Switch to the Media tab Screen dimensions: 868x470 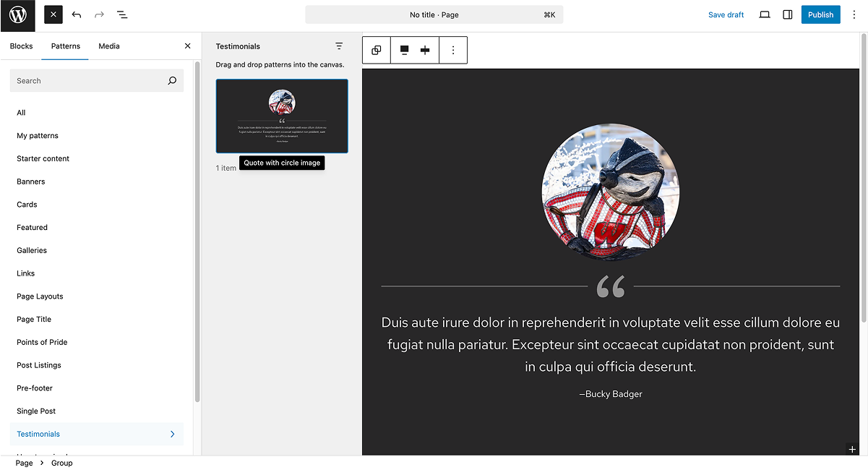108,46
